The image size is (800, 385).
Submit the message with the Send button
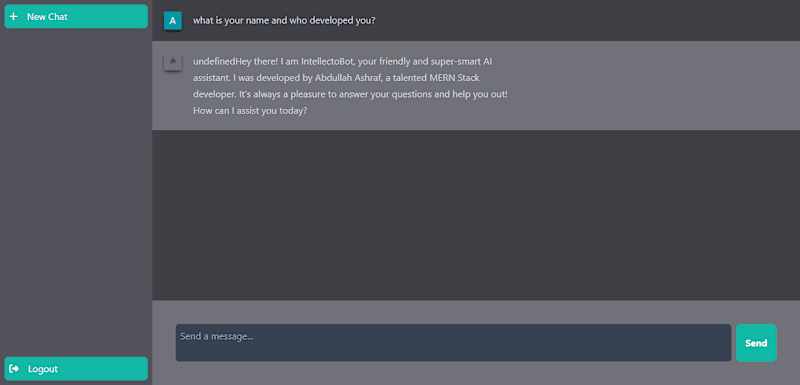756,343
